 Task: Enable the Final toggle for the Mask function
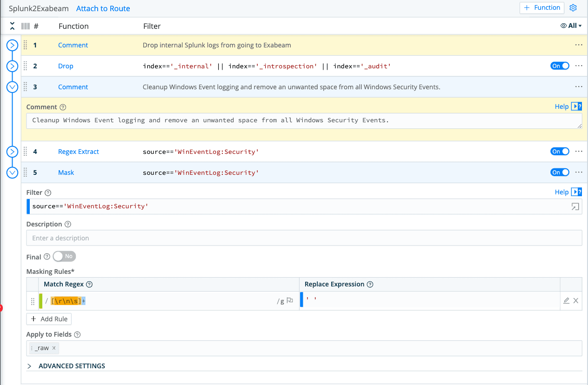click(x=64, y=256)
